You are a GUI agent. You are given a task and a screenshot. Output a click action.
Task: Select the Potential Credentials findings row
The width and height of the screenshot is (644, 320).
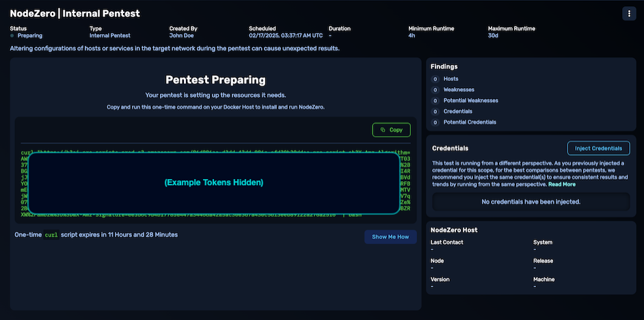464,122
